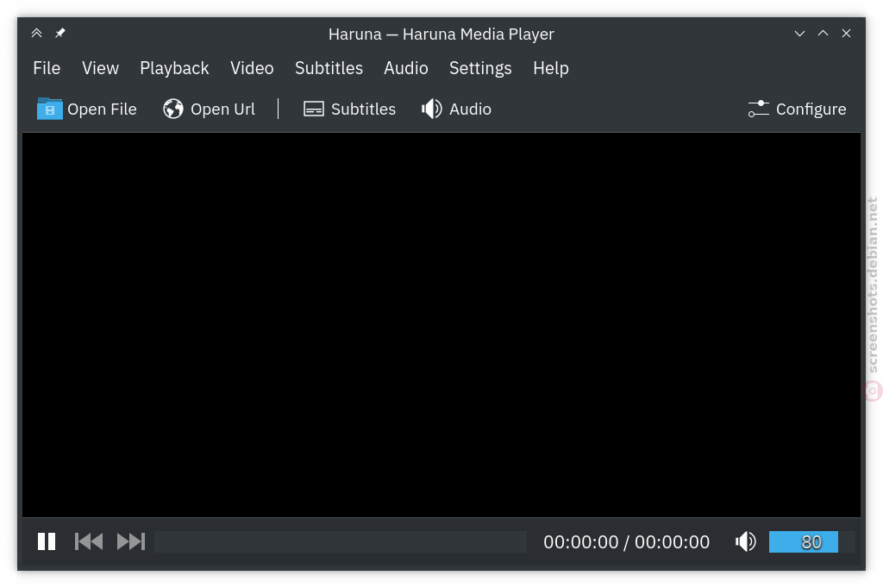Maximize the Haruna window

point(823,34)
